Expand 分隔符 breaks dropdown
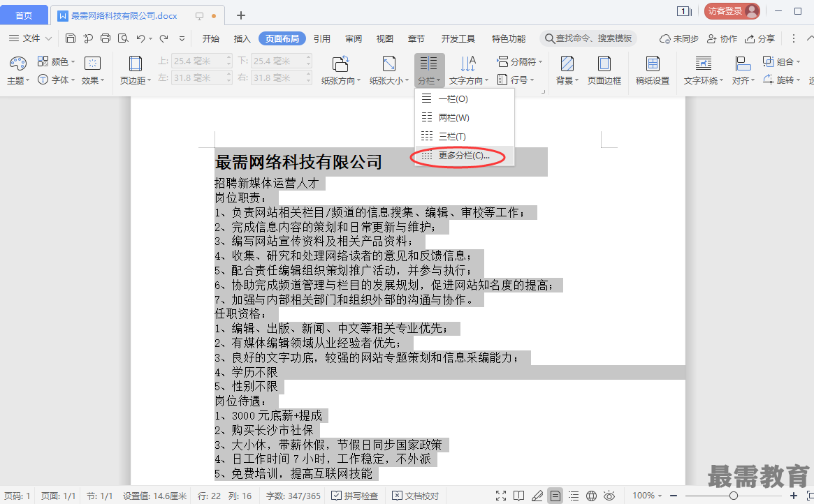814x504 pixels. click(x=540, y=61)
